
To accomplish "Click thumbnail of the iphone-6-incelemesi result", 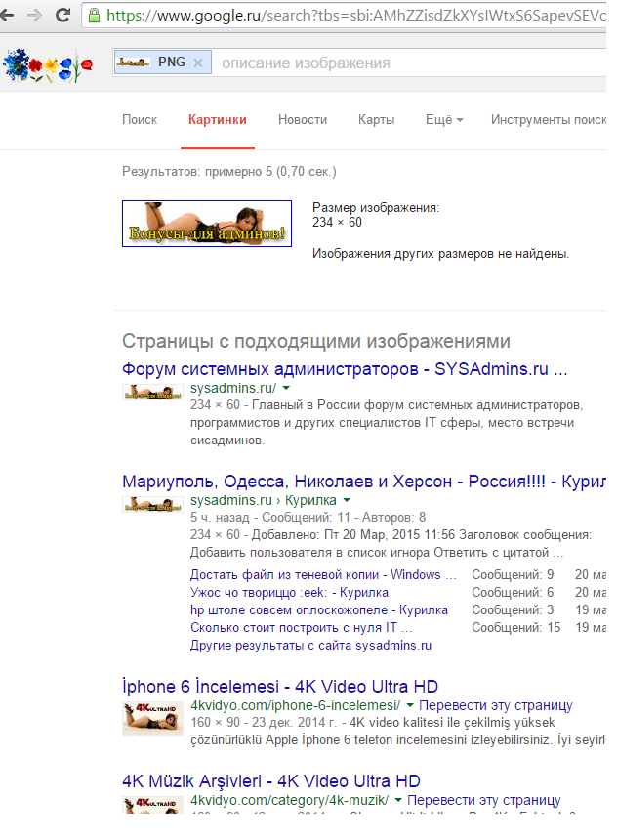I will [x=152, y=719].
